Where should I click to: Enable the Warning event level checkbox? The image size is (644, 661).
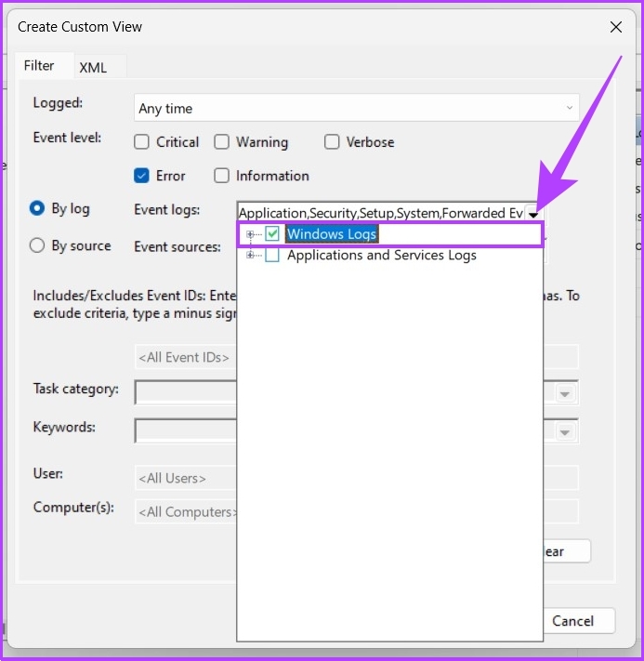pos(222,142)
